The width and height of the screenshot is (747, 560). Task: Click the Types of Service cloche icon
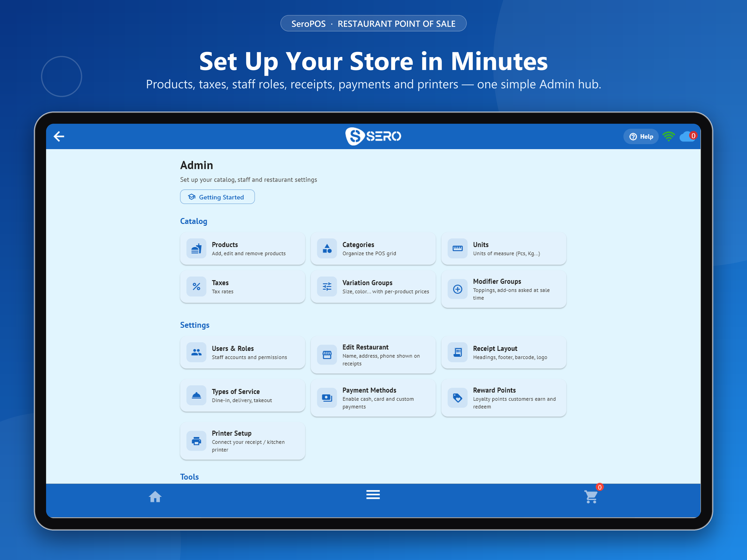point(196,395)
